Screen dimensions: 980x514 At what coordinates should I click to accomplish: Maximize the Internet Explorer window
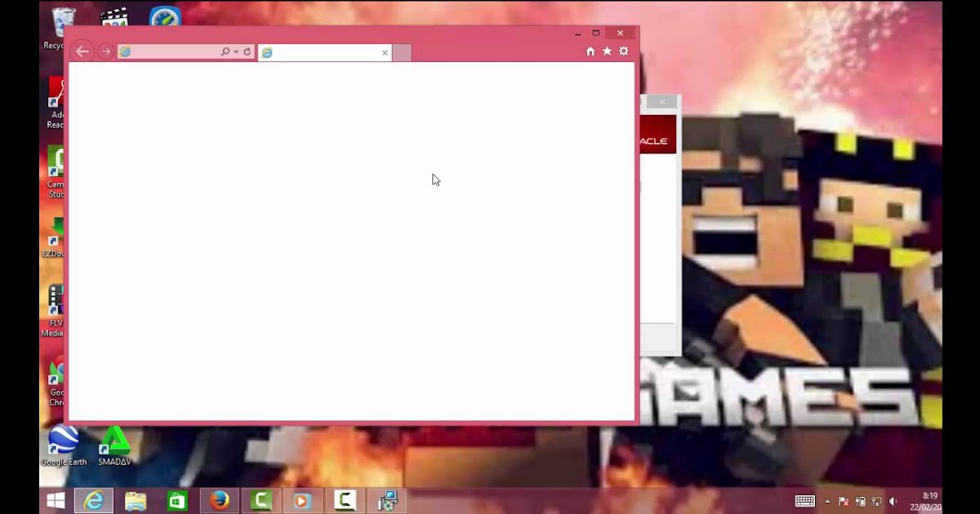click(596, 33)
